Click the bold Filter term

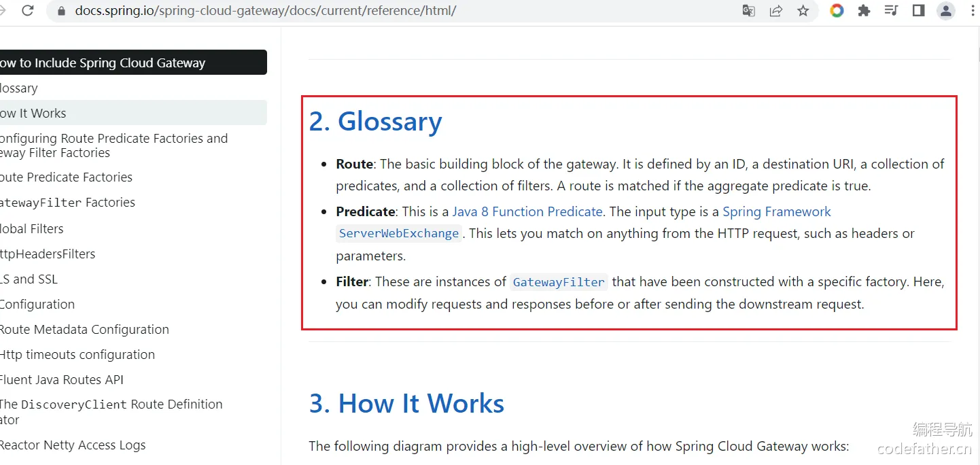coord(352,281)
